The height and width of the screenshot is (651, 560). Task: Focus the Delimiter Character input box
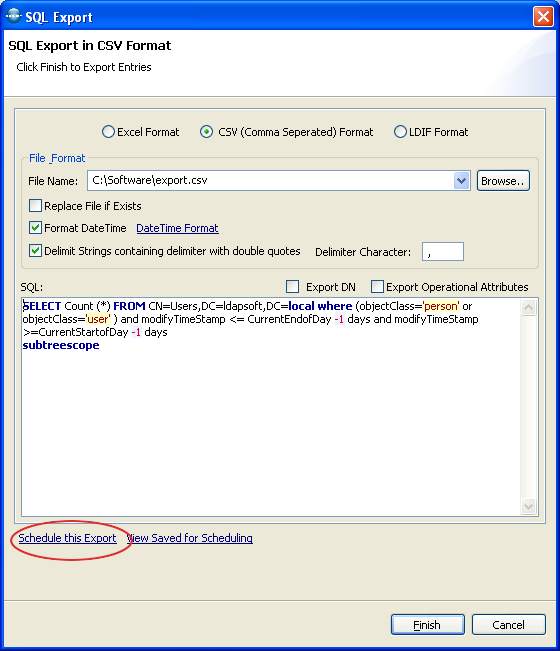[x=443, y=252]
